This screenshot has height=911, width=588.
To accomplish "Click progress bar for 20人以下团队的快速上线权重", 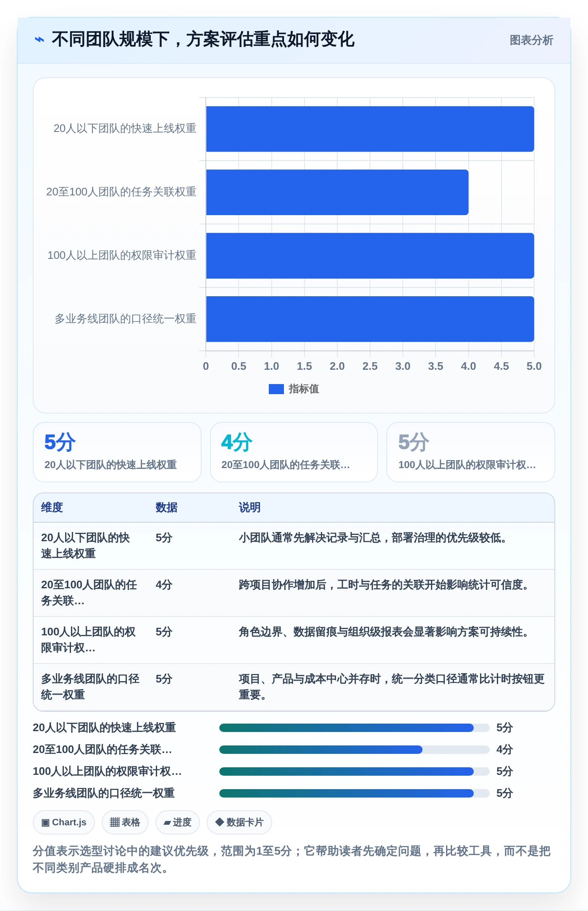I will coord(354,728).
